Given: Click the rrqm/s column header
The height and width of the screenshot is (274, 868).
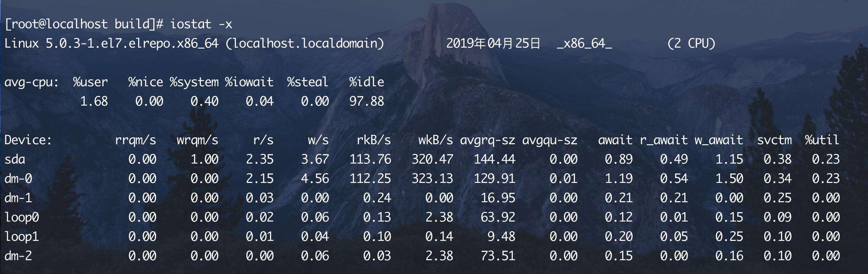Looking at the screenshot, I should point(136,141).
